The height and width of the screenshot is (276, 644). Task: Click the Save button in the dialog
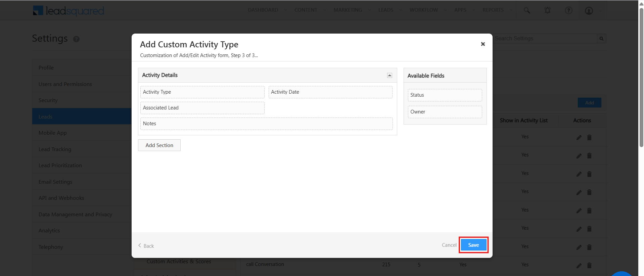coord(473,245)
